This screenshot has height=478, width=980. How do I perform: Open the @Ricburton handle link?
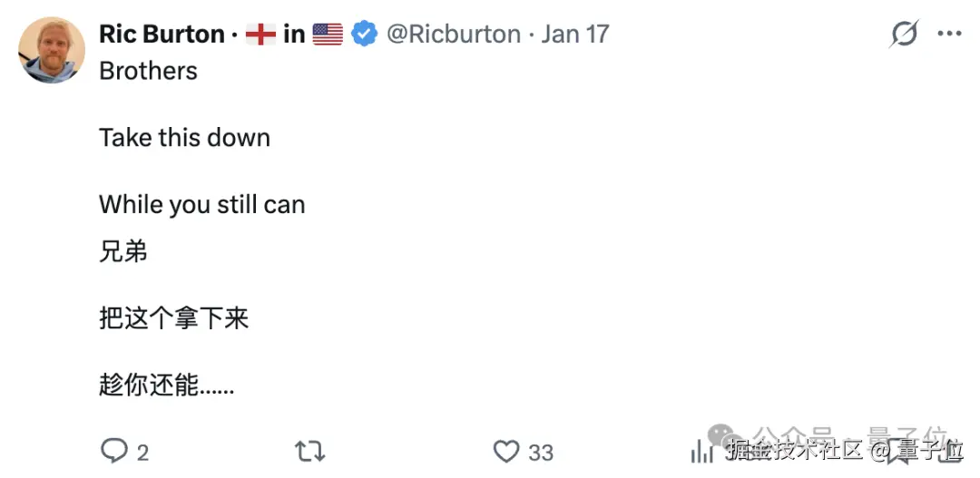tap(453, 34)
